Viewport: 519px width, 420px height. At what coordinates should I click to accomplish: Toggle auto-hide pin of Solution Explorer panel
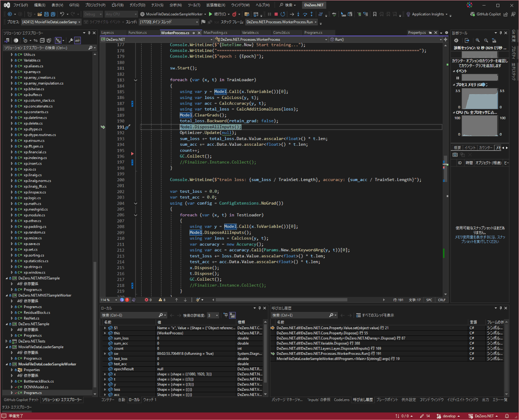tap(89, 33)
